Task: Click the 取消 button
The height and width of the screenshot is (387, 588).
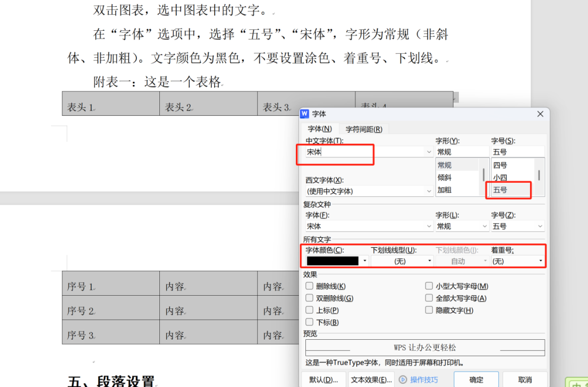Action: pyautogui.click(x=525, y=380)
